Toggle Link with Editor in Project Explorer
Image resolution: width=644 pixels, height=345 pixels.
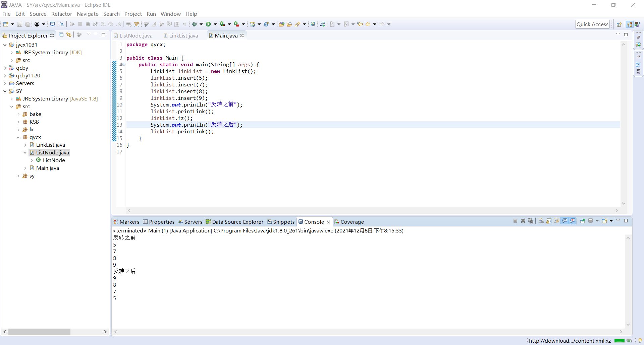pyautogui.click(x=69, y=35)
